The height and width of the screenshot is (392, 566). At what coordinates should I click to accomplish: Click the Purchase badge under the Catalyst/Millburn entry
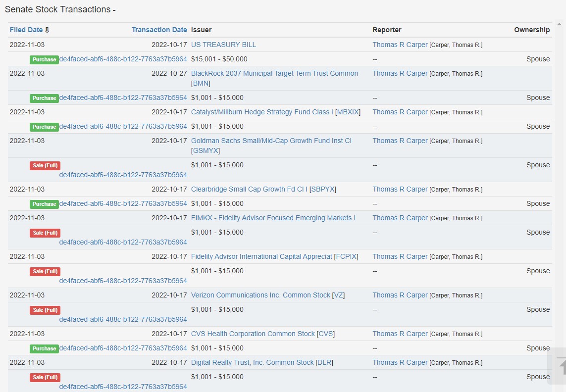tap(45, 127)
